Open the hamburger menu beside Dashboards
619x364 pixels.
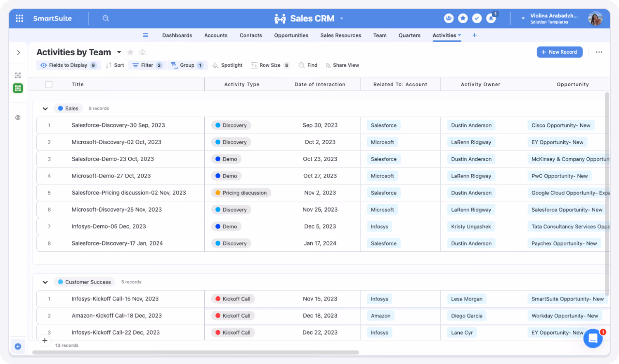(146, 35)
